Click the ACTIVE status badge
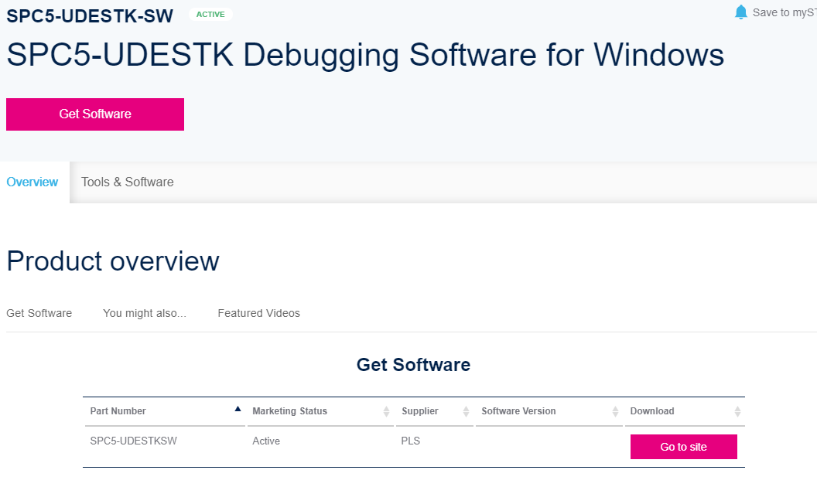This screenshot has width=817, height=504. click(210, 14)
